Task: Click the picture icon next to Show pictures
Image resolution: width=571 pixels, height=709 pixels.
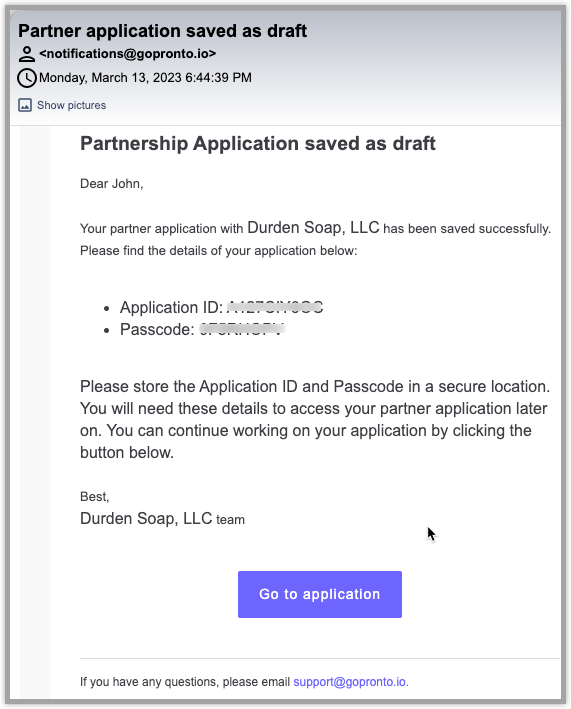Action: coord(25,105)
